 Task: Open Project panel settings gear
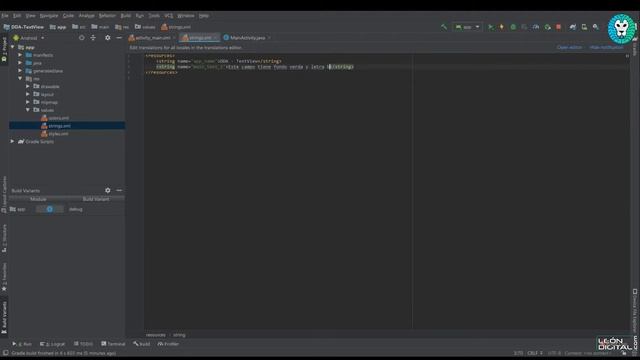coord(108,38)
